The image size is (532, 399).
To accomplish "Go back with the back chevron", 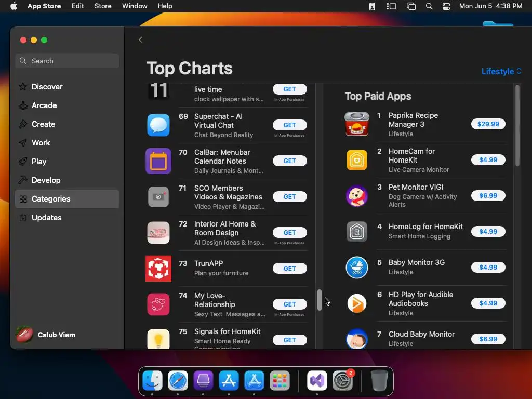I will pos(140,39).
